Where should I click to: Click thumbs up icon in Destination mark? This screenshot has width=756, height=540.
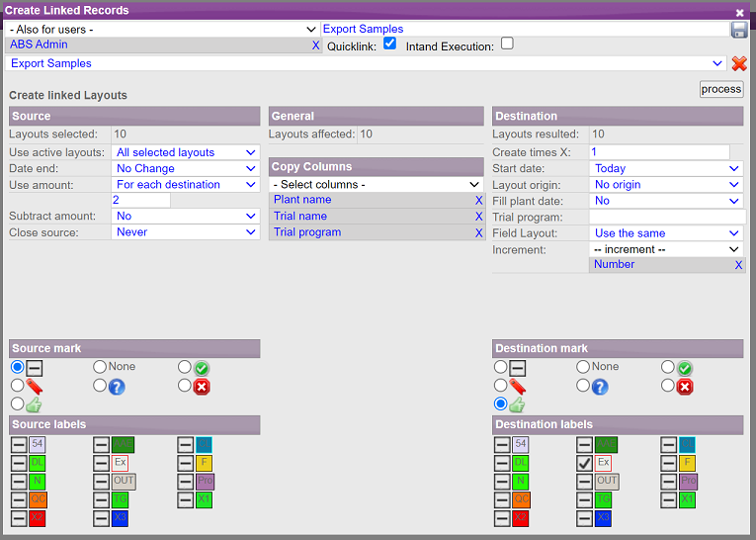517,405
